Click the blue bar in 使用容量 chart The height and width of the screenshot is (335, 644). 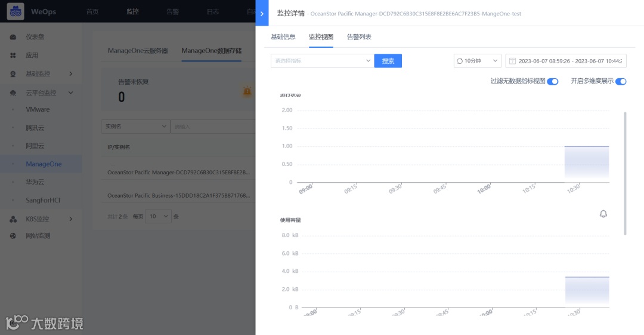click(587, 292)
